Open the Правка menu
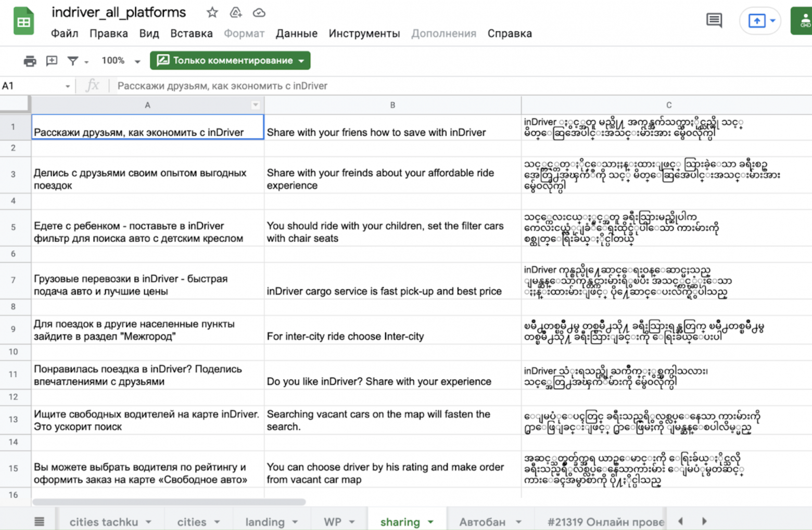812x530 pixels. [109, 33]
